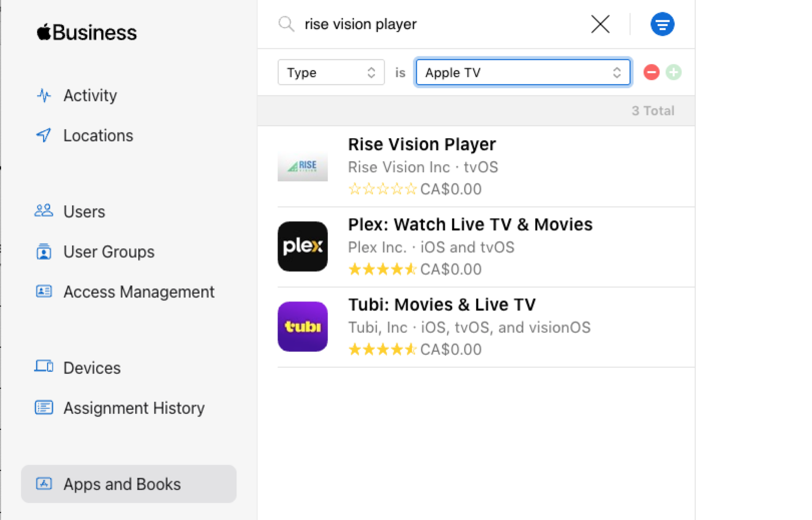Click the Plex app thumbnail
This screenshot has width=812, height=520.
pyautogui.click(x=303, y=246)
